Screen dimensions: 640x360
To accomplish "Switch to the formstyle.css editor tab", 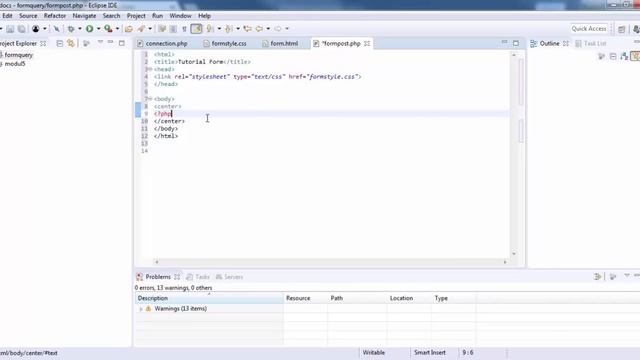I will pyautogui.click(x=225, y=43).
